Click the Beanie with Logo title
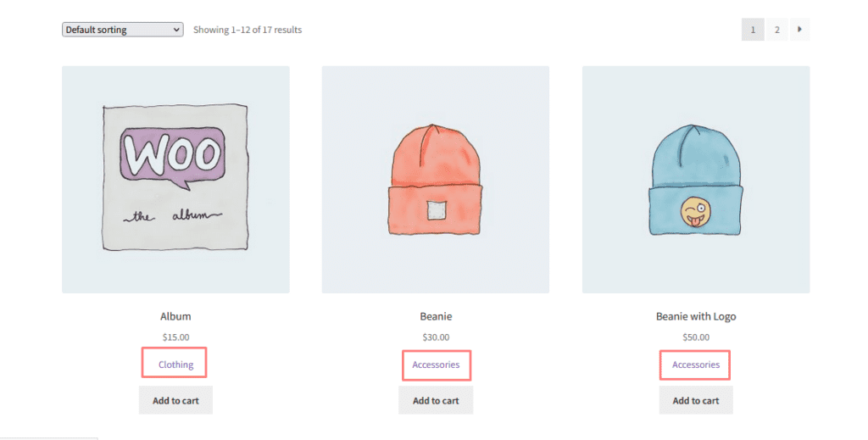868x440 pixels. (x=696, y=316)
